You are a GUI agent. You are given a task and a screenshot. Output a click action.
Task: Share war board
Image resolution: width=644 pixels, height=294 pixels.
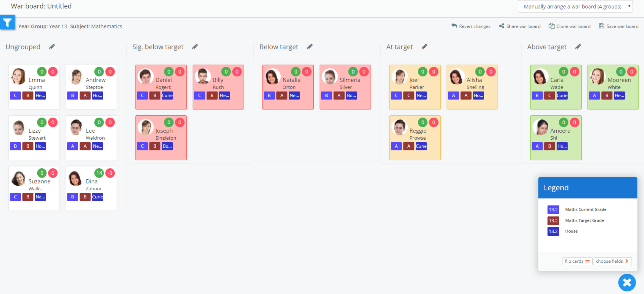(x=520, y=26)
